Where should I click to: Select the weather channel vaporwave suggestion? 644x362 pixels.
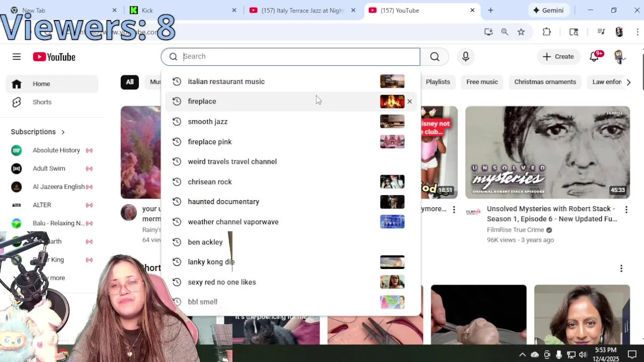(x=290, y=222)
